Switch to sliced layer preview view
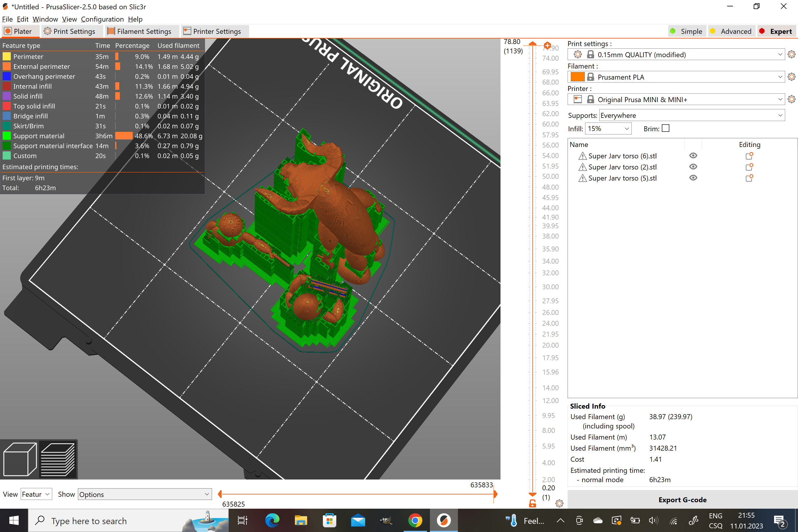Image resolution: width=798 pixels, height=532 pixels. [58, 459]
